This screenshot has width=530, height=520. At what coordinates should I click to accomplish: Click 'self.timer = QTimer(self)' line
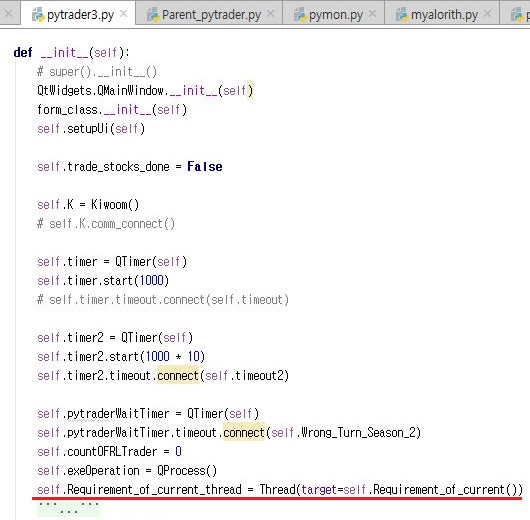coord(112,262)
